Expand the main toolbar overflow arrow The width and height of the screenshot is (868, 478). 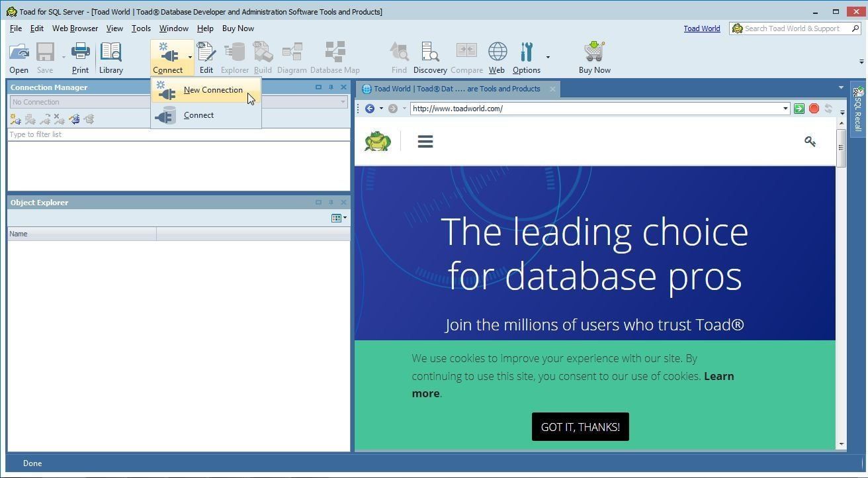(861, 62)
